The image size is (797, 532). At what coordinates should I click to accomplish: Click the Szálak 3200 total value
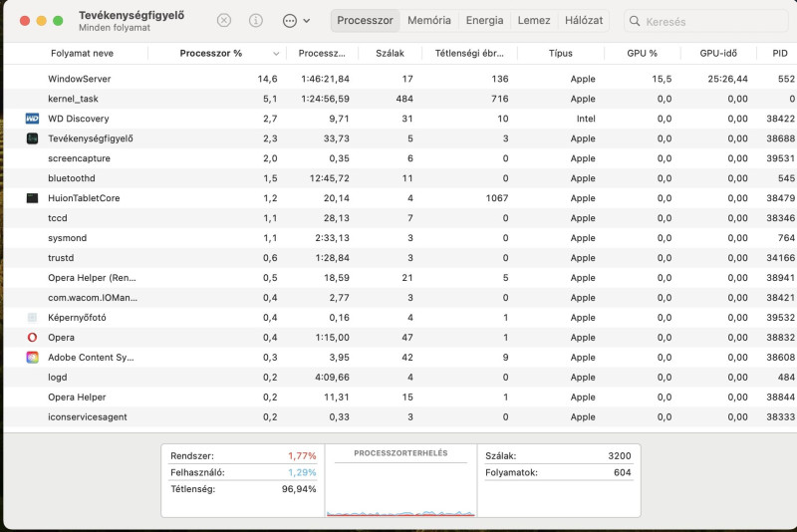[x=619, y=455]
